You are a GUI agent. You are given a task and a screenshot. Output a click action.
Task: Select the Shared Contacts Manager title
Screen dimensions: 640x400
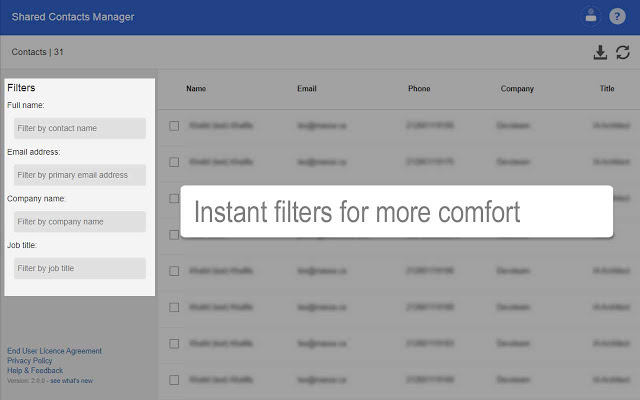click(x=73, y=17)
